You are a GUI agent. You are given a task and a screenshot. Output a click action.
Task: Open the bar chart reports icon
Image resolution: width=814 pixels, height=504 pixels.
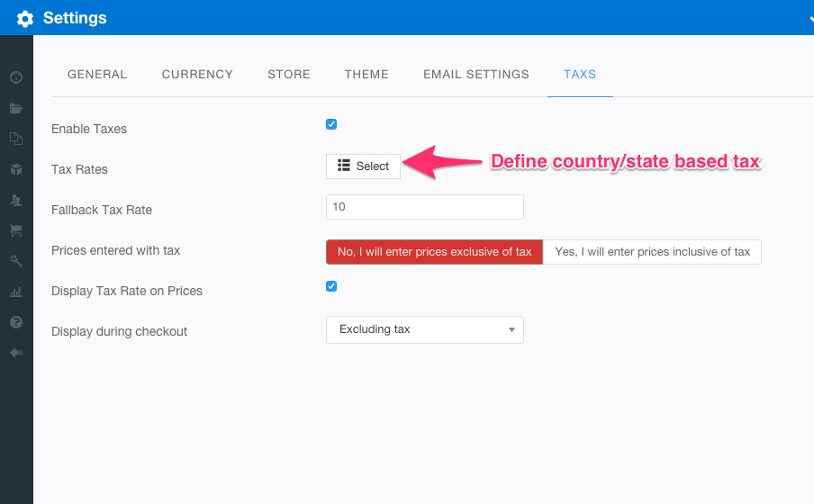pyautogui.click(x=16, y=292)
